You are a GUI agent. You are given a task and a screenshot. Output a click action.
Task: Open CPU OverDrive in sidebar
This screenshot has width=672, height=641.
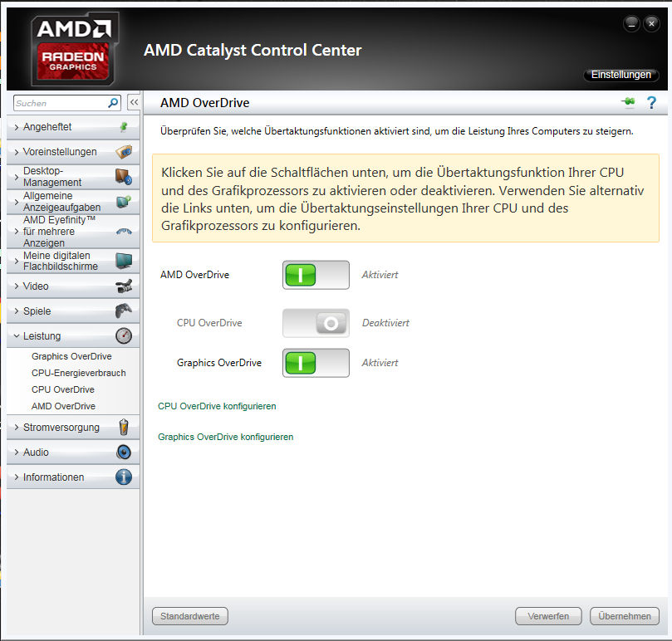pyautogui.click(x=63, y=389)
